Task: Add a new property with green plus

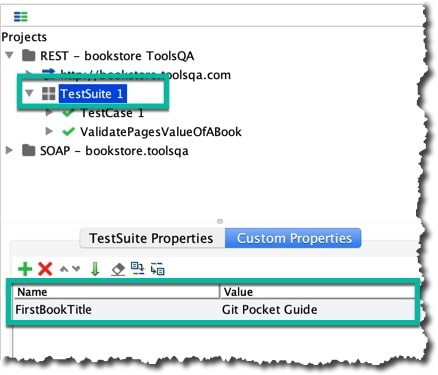Action: point(25,269)
